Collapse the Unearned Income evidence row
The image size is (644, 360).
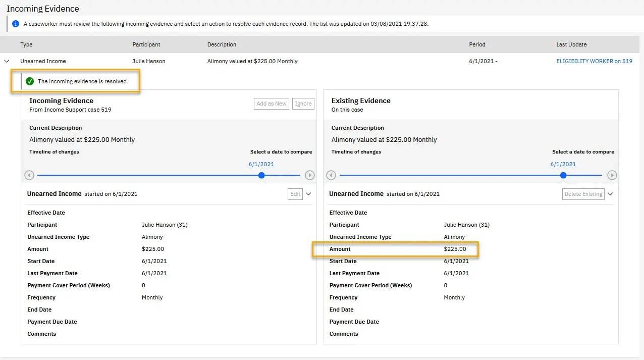[7, 61]
